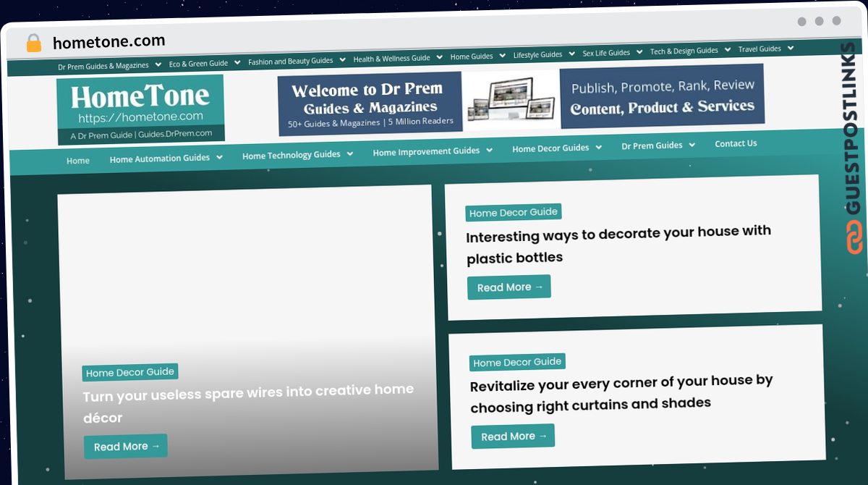Open Health & Wellness Guide menu
The width and height of the screenshot is (868, 485).
(391, 59)
